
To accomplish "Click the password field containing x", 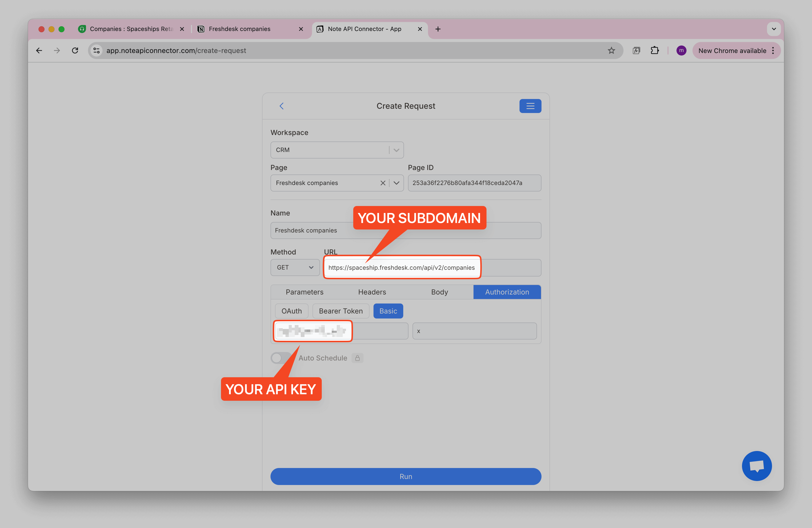I will pyautogui.click(x=474, y=331).
